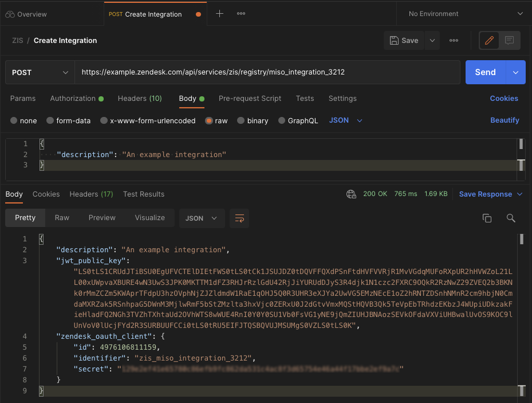The image size is (532, 403).
Task: Open the Cookies link
Action: (x=504, y=99)
